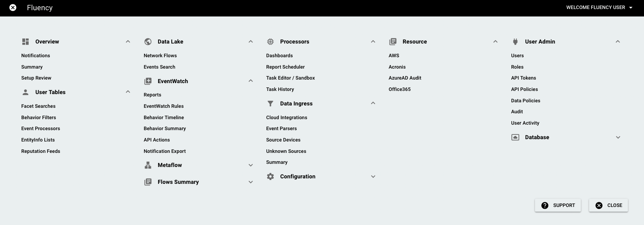Click the Overview dashboard icon
This screenshot has width=644, height=225.
tap(25, 42)
